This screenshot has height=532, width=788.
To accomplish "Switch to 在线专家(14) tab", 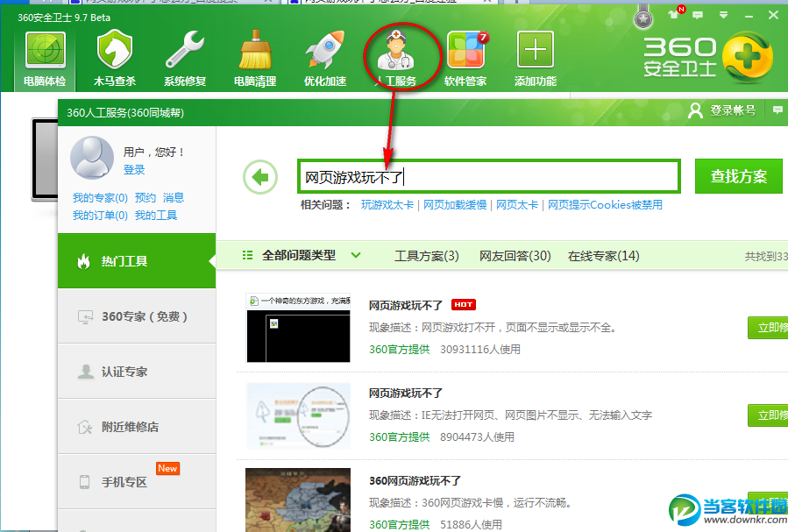I will point(604,256).
